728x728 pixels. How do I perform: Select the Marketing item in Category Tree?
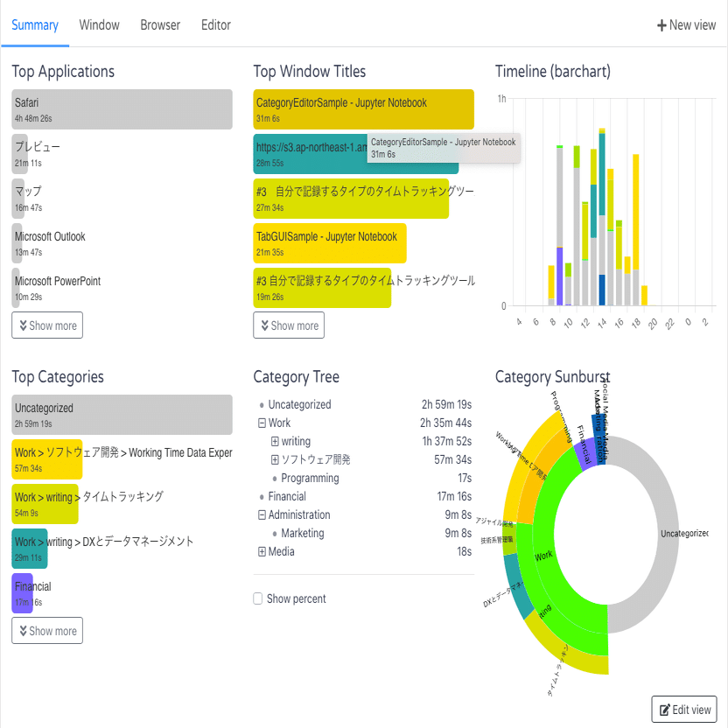pyautogui.click(x=303, y=533)
